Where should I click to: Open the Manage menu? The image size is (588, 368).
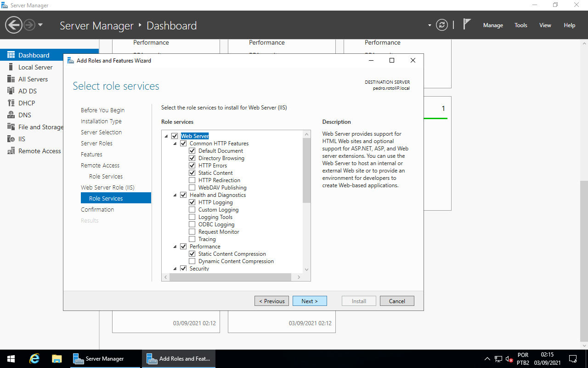[493, 25]
